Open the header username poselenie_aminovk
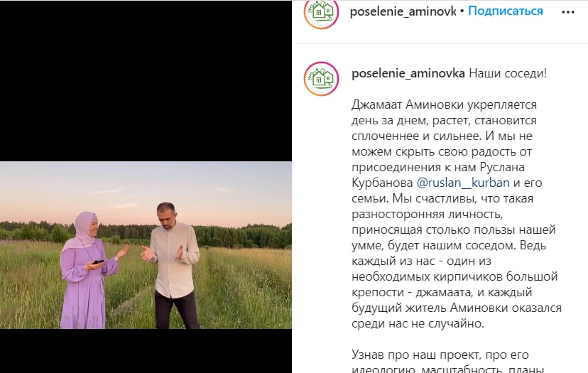Image resolution: width=588 pixels, height=373 pixels. (403, 11)
